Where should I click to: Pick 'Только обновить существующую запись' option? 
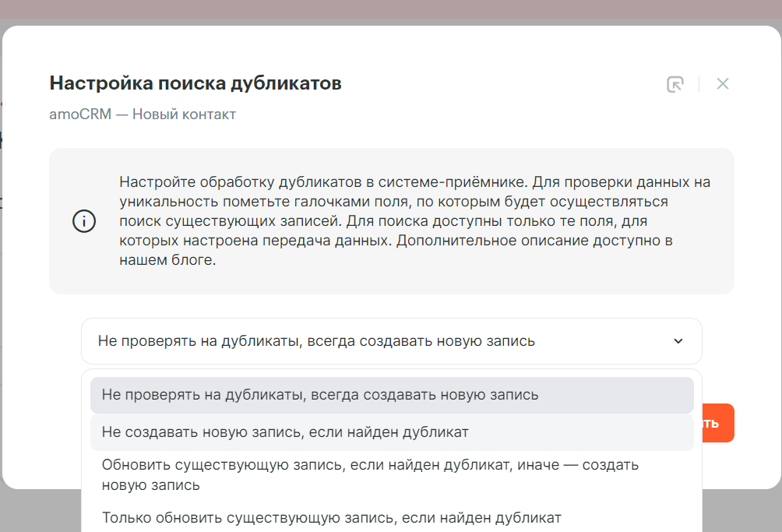point(331,517)
